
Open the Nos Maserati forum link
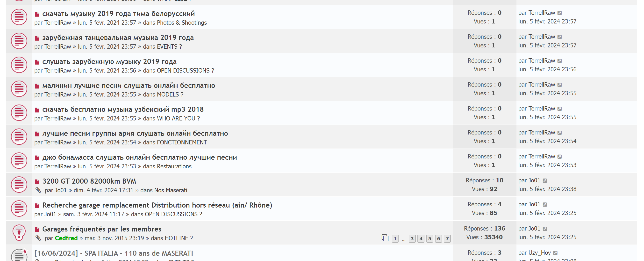(x=171, y=190)
